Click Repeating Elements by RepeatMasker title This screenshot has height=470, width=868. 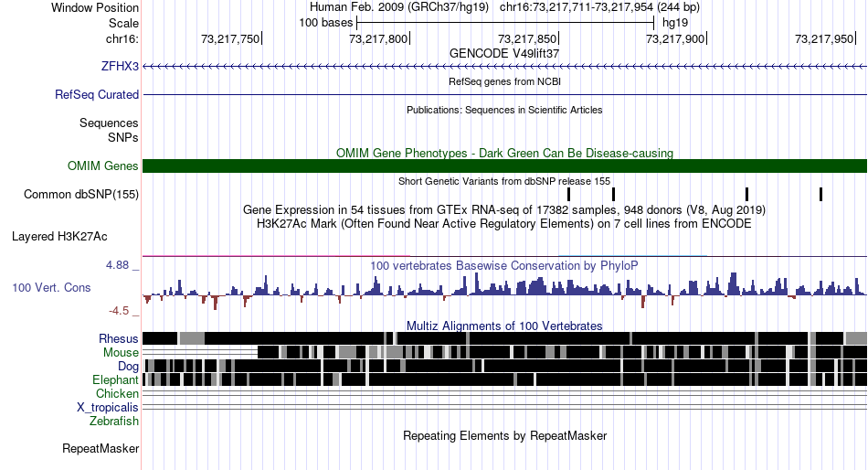click(504, 435)
